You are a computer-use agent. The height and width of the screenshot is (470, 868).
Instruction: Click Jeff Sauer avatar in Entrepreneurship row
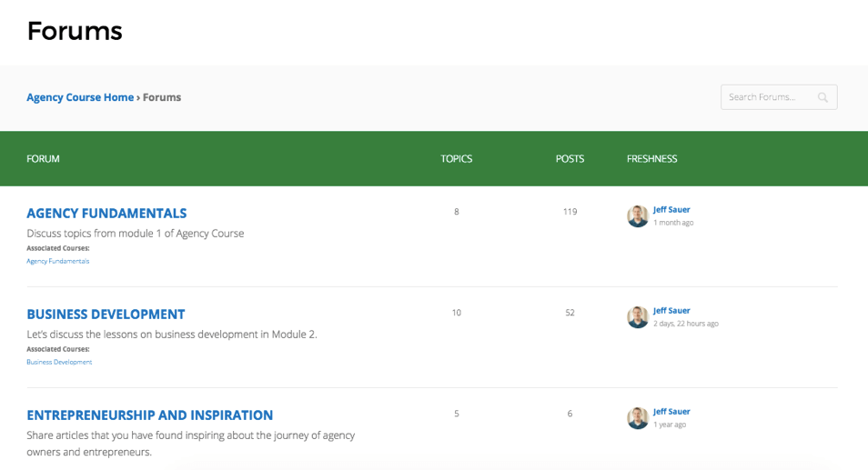[637, 418]
